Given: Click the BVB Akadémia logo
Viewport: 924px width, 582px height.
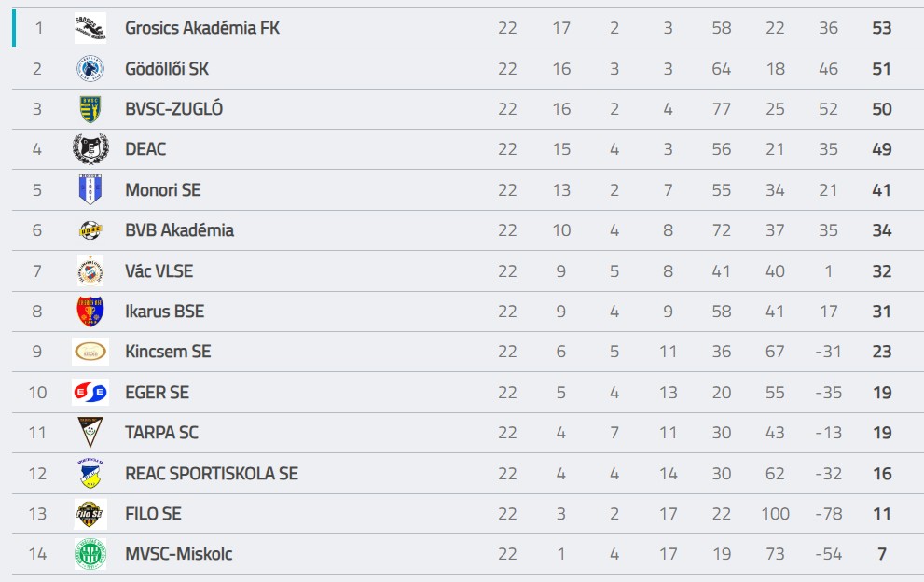Looking at the screenshot, I should [90, 230].
